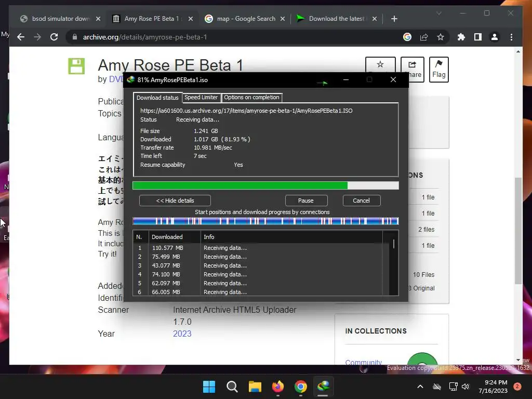Open the Chrome three-dot menu
This screenshot has height=399, width=532.
point(511,37)
